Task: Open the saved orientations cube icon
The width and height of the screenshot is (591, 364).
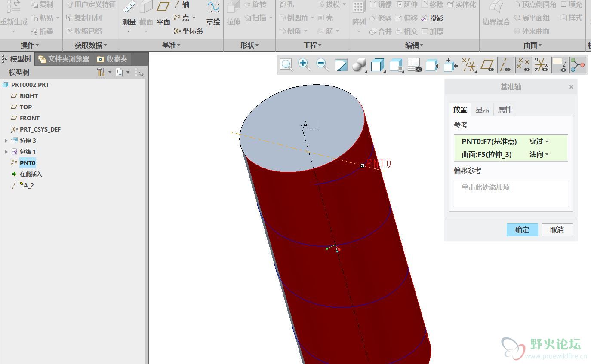Action: (377, 65)
